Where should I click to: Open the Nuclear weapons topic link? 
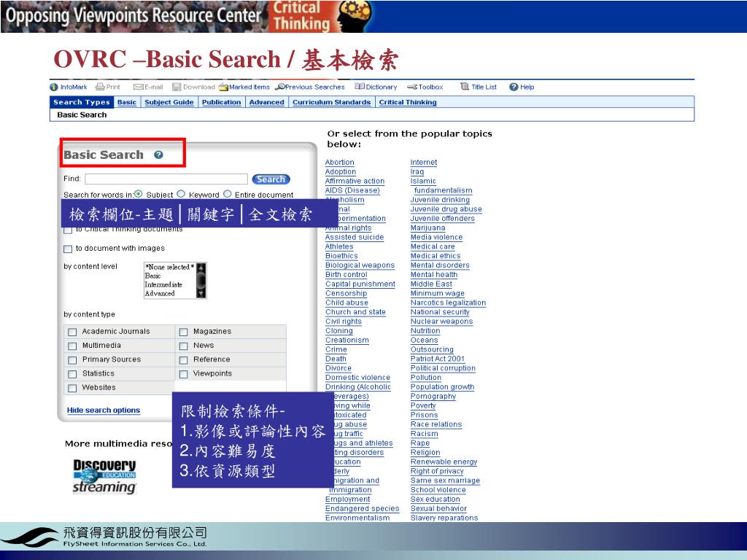[x=441, y=322]
